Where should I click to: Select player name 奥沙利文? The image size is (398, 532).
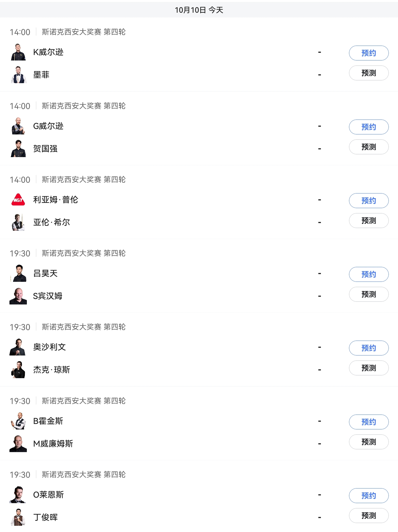coord(50,347)
